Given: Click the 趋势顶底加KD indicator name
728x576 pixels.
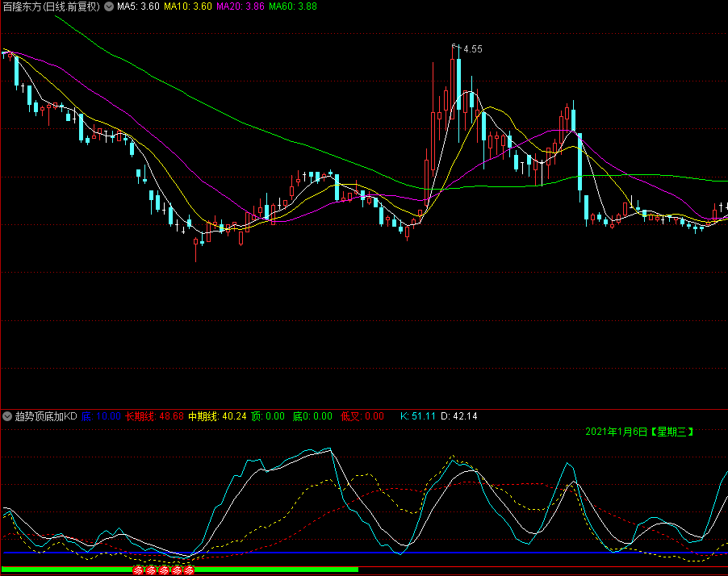Looking at the screenshot, I should pyautogui.click(x=46, y=416).
